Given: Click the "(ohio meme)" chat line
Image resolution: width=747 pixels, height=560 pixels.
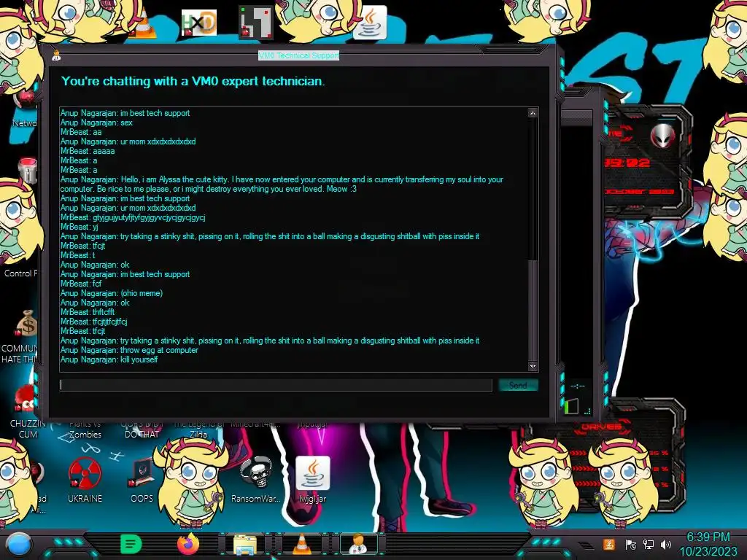Looking at the screenshot, I should point(112,293).
